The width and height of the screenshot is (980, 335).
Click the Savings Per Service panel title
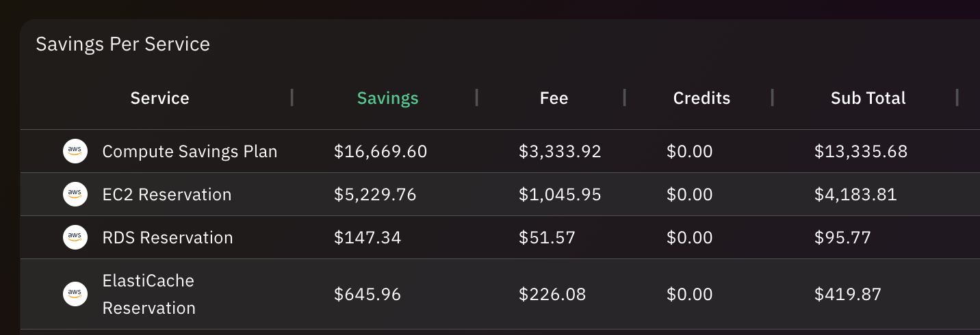pyautogui.click(x=122, y=44)
